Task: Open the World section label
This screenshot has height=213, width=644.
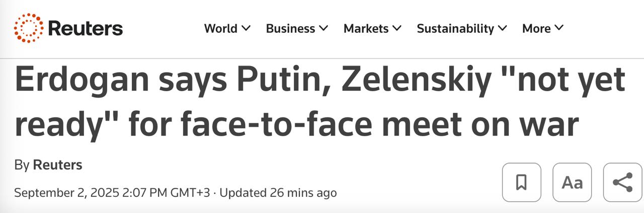Action: coord(220,29)
